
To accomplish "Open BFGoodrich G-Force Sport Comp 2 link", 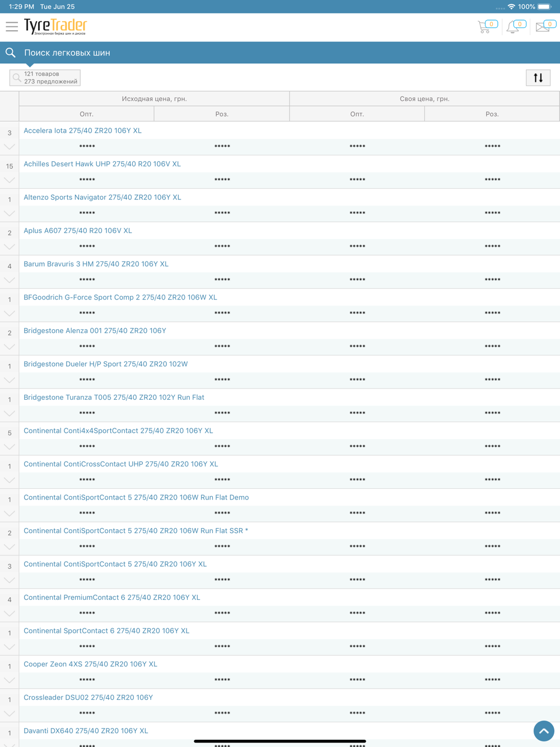I will click(x=120, y=297).
